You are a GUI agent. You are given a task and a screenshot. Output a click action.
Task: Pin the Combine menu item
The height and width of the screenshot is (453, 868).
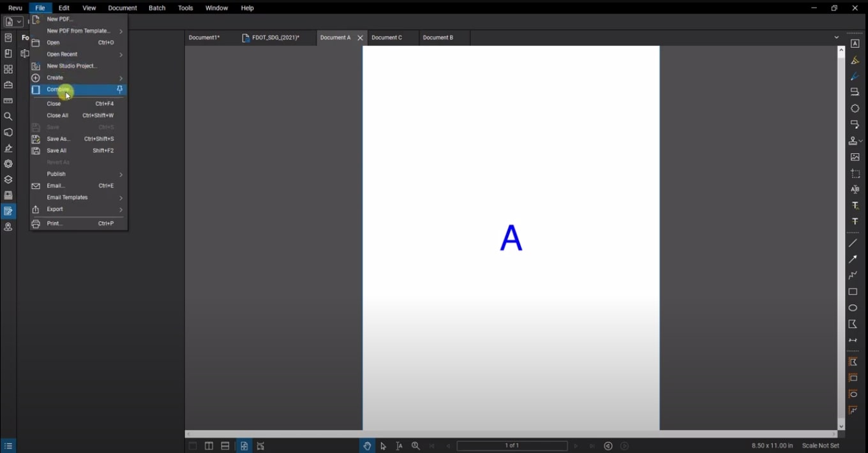[119, 89]
